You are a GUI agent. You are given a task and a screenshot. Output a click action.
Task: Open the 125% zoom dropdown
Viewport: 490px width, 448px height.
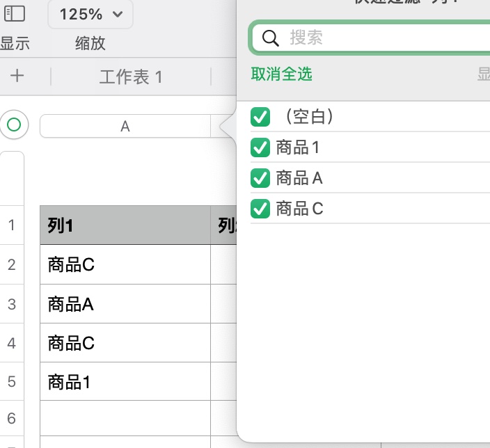click(x=90, y=15)
